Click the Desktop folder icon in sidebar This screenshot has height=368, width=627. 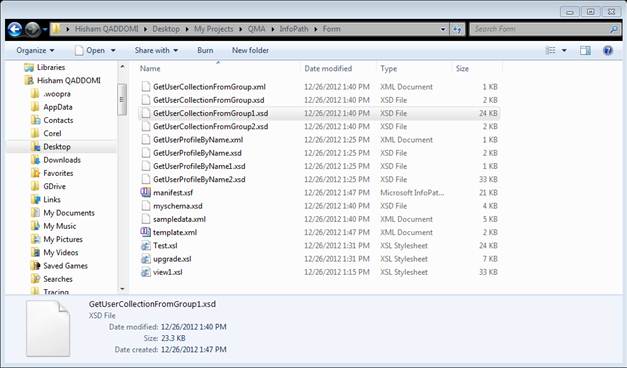[36, 146]
